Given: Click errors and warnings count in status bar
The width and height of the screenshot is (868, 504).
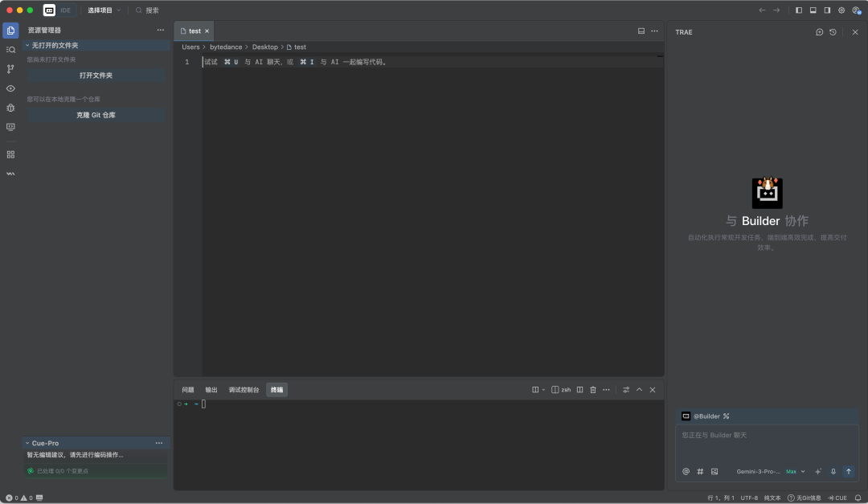Looking at the screenshot, I should (19, 498).
